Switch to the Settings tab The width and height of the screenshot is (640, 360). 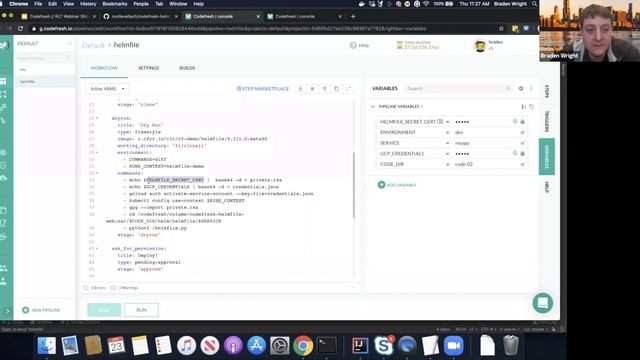(149, 68)
